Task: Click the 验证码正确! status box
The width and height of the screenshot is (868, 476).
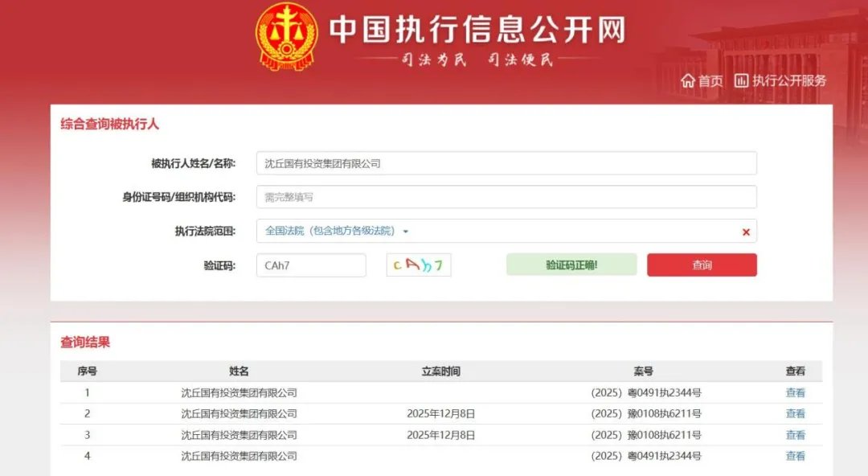Action: [x=571, y=265]
